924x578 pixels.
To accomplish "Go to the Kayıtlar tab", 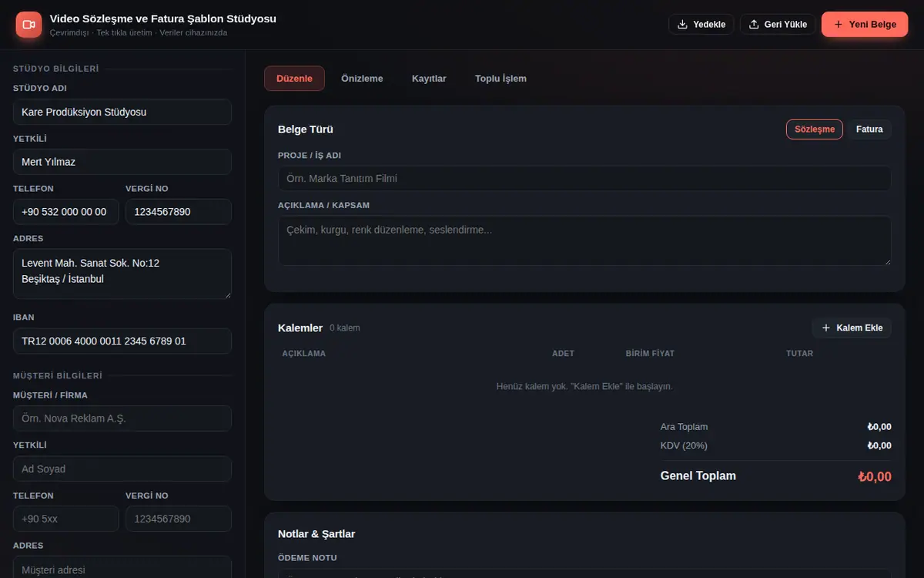I will (429, 79).
